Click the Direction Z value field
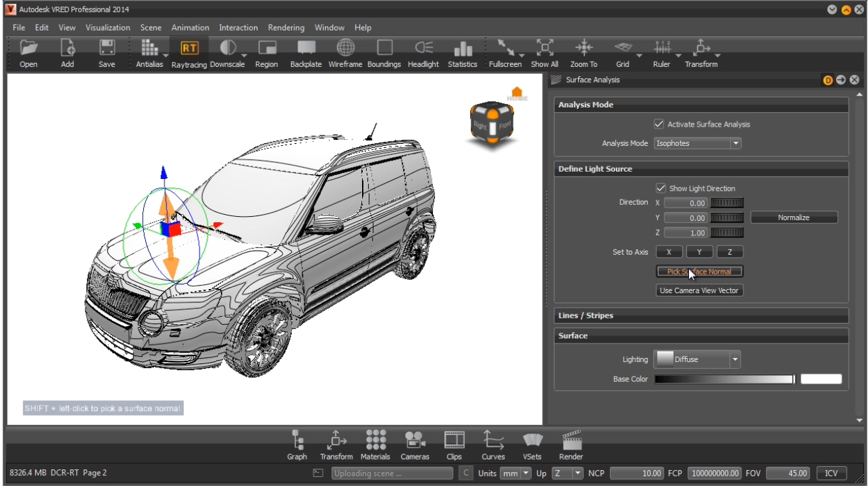The width and height of the screenshot is (868, 486). 686,233
